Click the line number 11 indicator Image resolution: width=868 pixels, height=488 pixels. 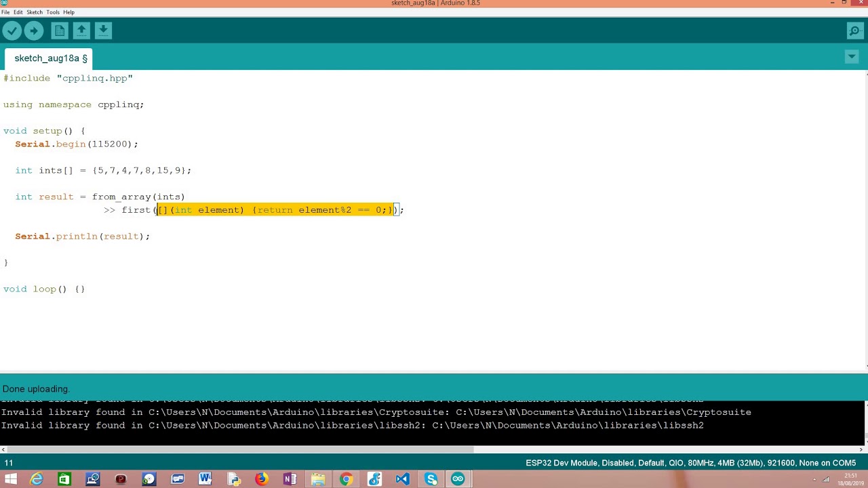pyautogui.click(x=9, y=463)
